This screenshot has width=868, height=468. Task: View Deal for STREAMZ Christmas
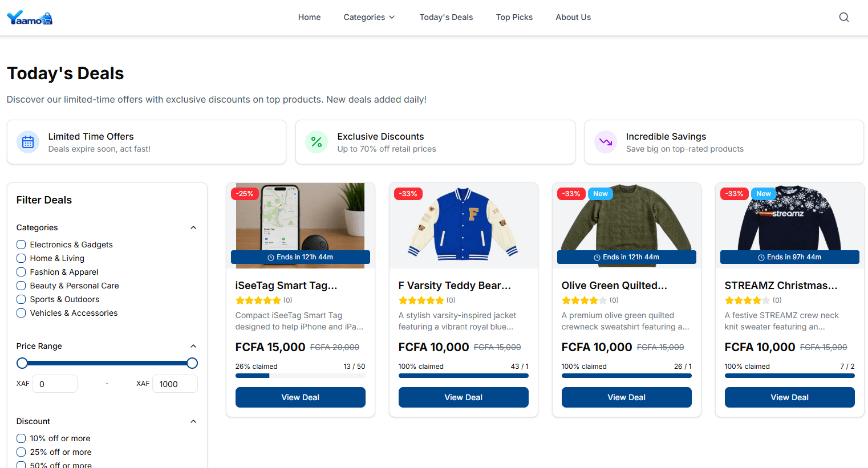[790, 397]
